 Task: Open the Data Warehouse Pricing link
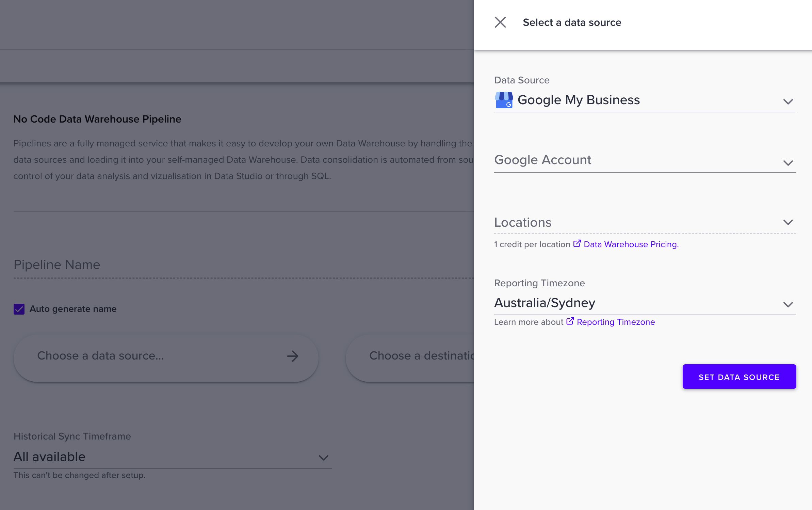(631, 244)
